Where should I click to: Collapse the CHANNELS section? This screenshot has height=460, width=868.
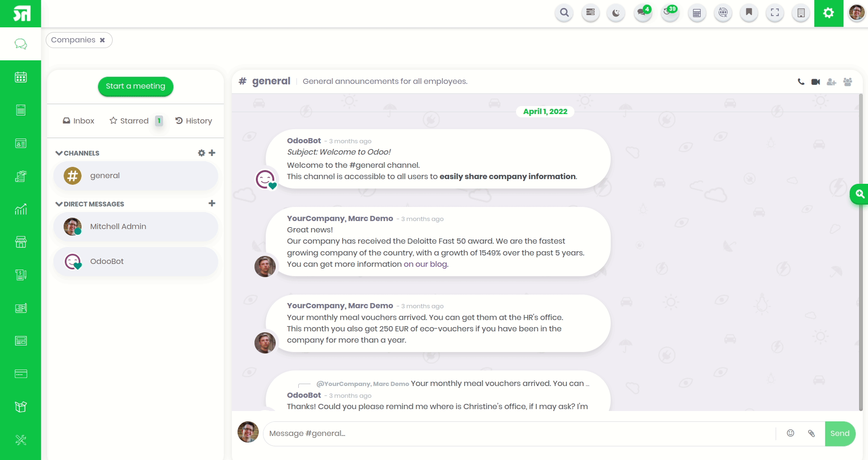[x=77, y=153]
